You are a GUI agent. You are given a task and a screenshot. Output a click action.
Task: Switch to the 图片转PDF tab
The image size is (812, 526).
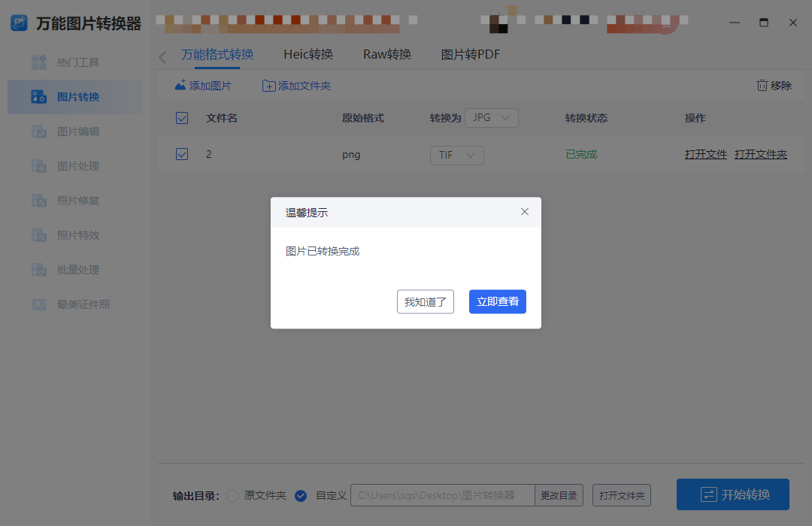tap(471, 54)
